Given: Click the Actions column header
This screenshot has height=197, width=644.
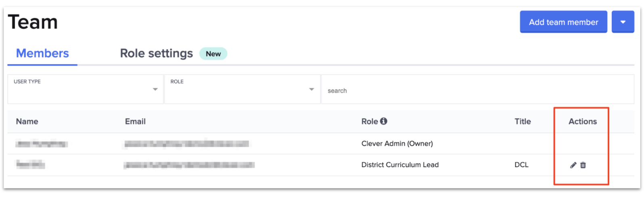Looking at the screenshot, I should tap(582, 122).
